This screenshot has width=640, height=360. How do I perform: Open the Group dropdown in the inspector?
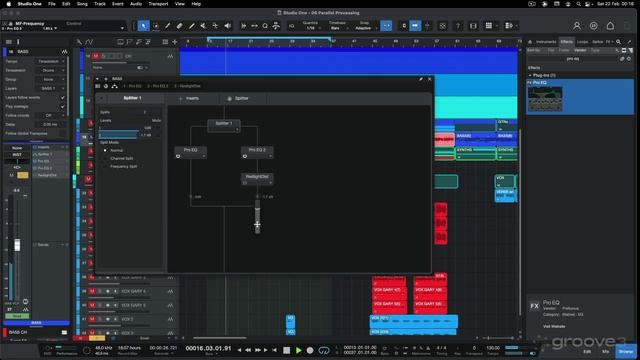(51, 79)
